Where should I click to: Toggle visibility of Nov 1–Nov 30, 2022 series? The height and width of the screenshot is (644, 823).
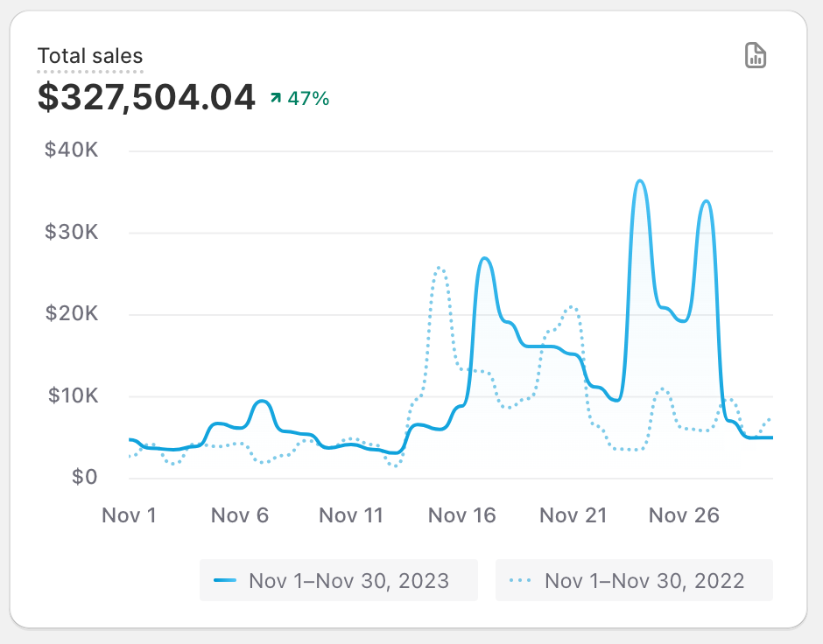coord(633,580)
